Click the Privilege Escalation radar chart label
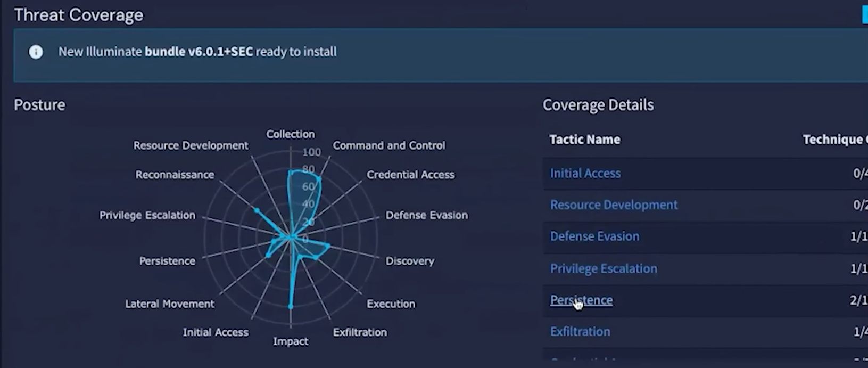 pos(147,215)
